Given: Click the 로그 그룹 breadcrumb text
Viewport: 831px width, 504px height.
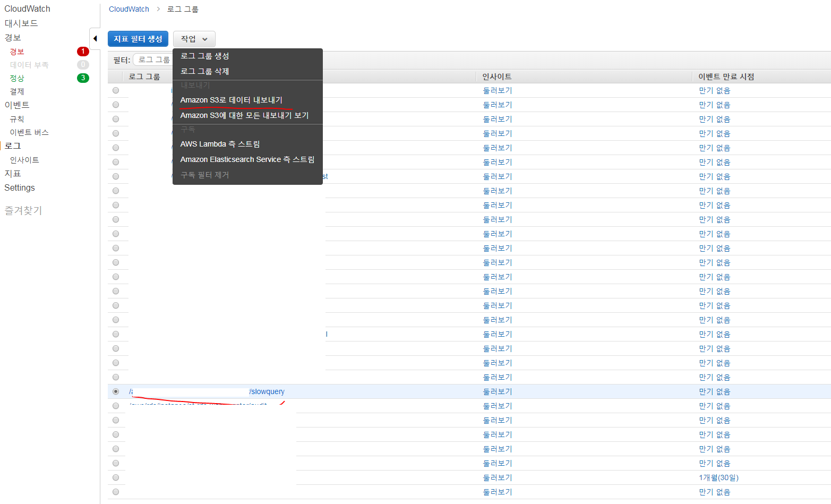Looking at the screenshot, I should (x=183, y=9).
